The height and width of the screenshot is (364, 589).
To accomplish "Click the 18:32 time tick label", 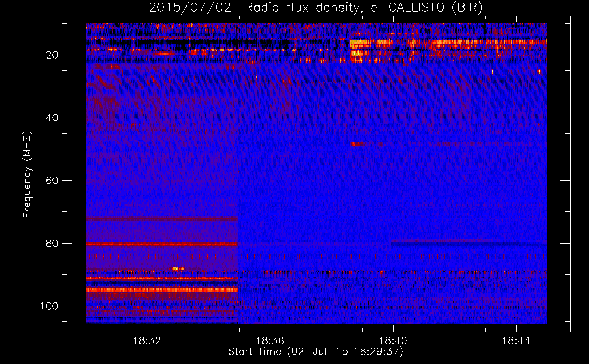I will point(147,341).
